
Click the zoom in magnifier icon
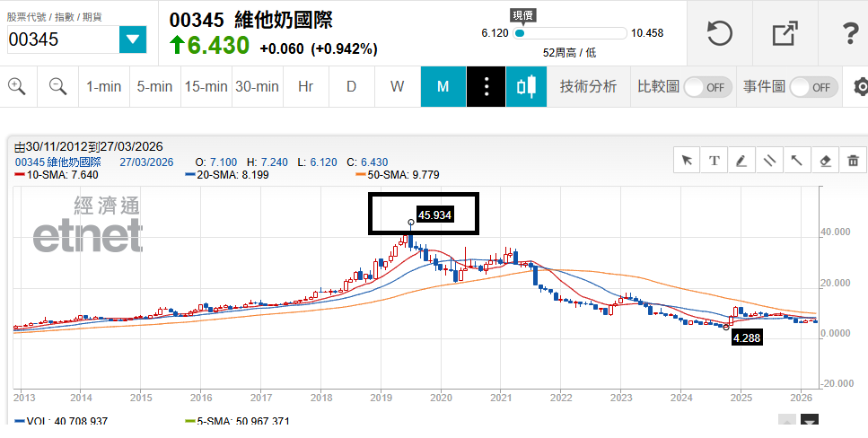point(17,86)
